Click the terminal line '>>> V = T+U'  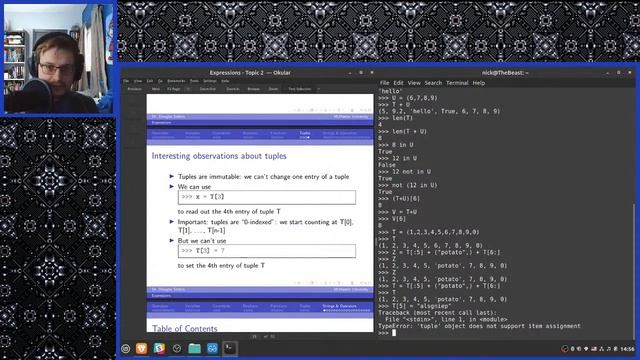pos(398,212)
